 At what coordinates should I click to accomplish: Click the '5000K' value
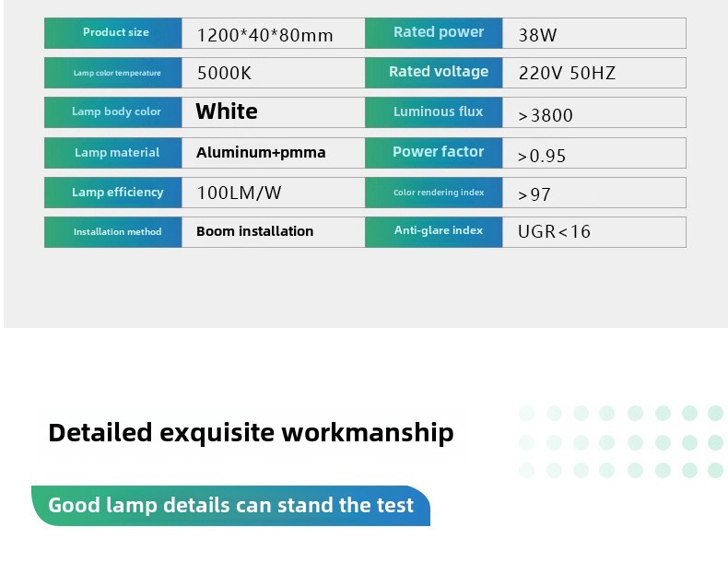pyautogui.click(x=224, y=73)
